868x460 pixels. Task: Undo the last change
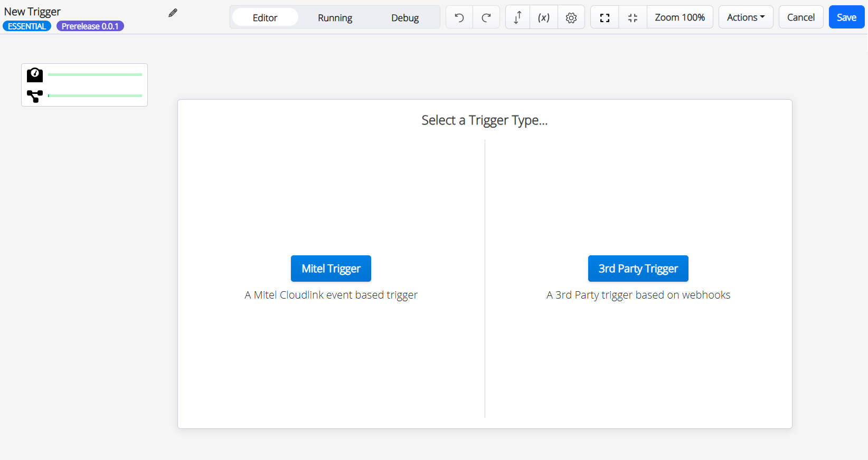[x=459, y=17]
